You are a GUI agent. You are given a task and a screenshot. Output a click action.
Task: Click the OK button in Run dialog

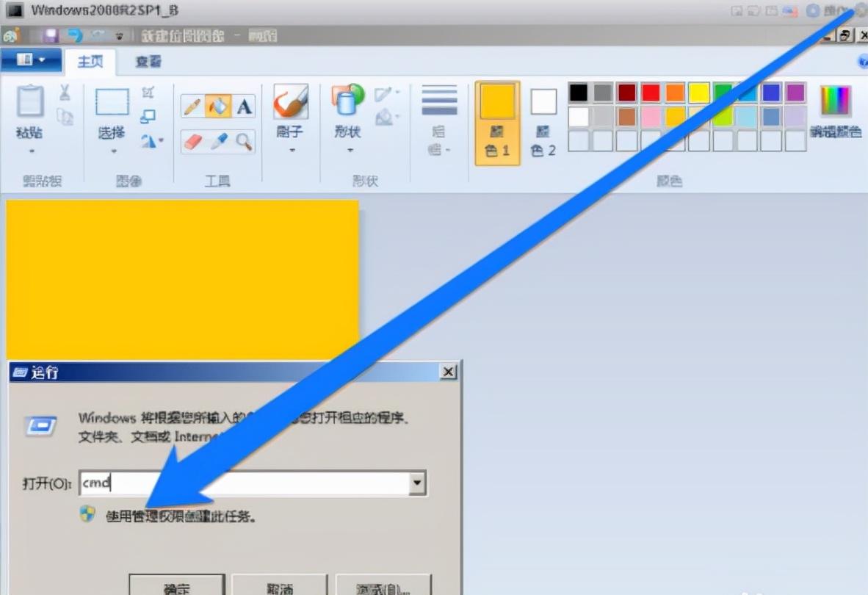pyautogui.click(x=177, y=585)
